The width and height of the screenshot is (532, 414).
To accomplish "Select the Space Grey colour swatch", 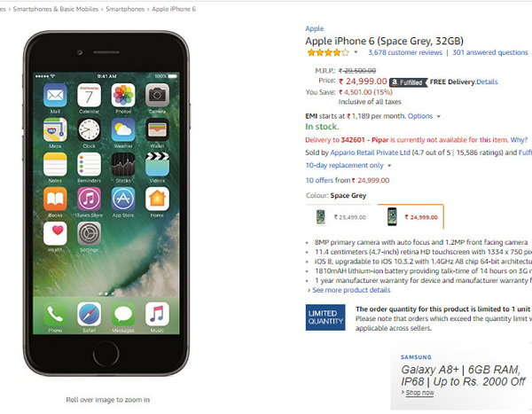I will (411, 217).
